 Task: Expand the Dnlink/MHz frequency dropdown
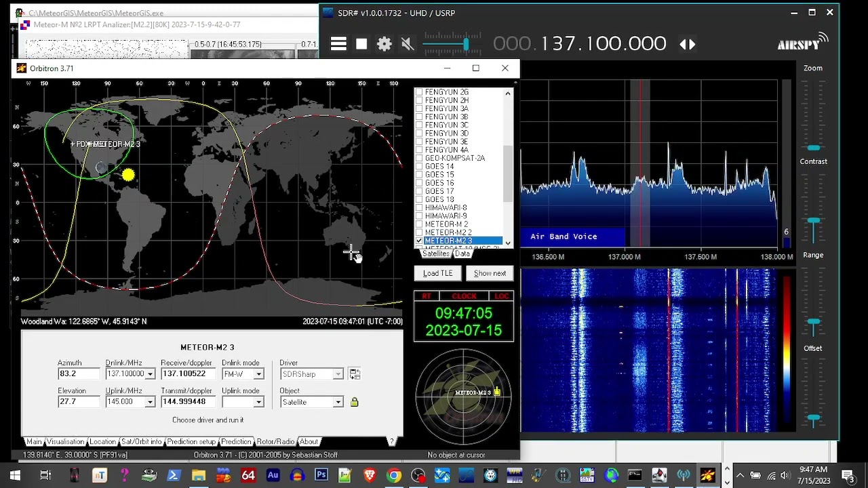(x=150, y=374)
